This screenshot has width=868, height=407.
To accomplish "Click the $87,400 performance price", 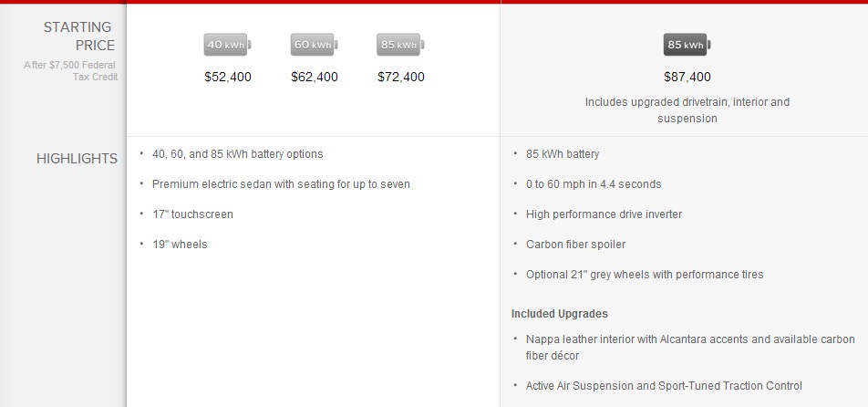I will point(687,77).
